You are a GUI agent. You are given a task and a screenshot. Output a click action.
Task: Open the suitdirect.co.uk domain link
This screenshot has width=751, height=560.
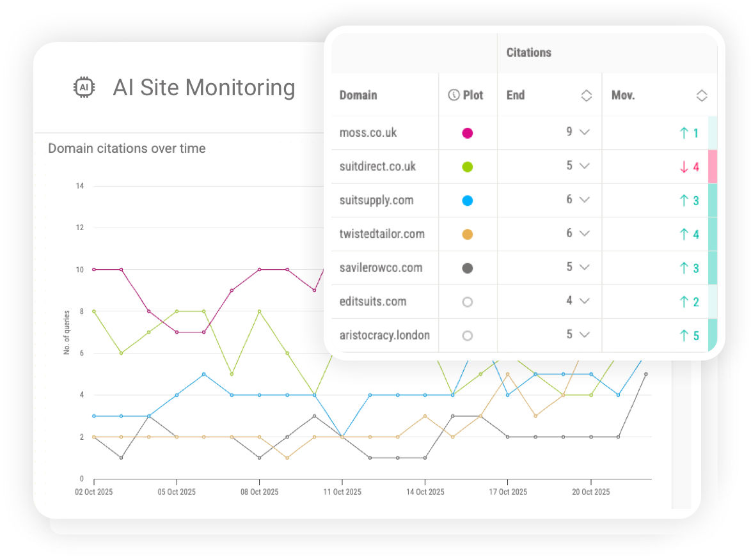[377, 167]
